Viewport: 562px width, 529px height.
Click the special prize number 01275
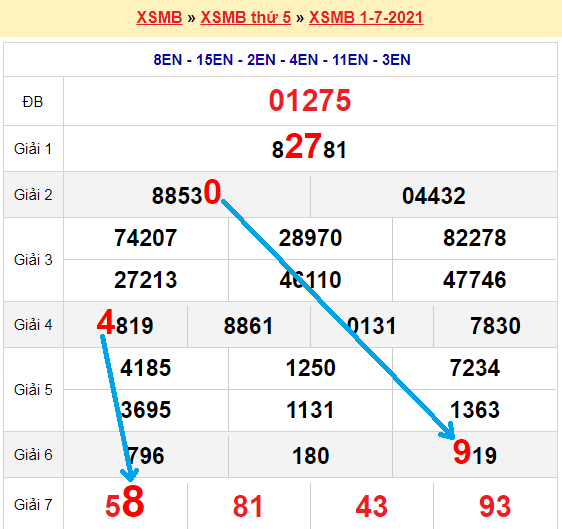[310, 101]
